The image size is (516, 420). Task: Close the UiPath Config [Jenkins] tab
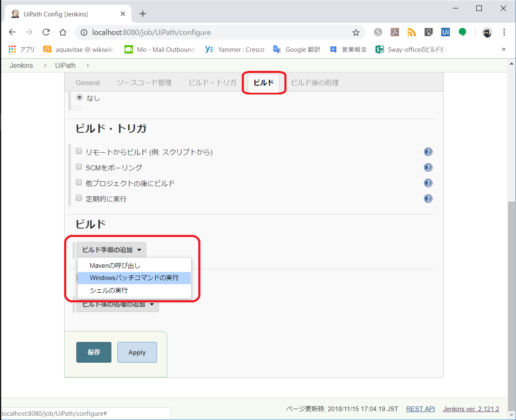(123, 14)
